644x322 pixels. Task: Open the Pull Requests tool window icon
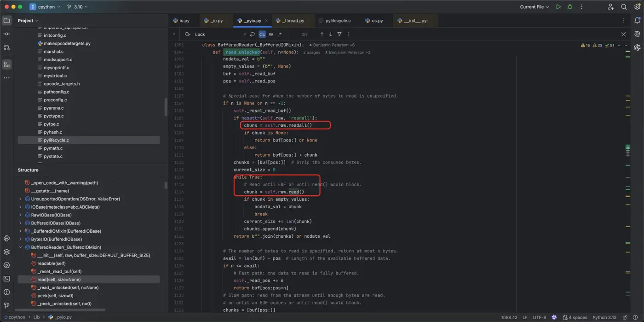tap(6, 47)
